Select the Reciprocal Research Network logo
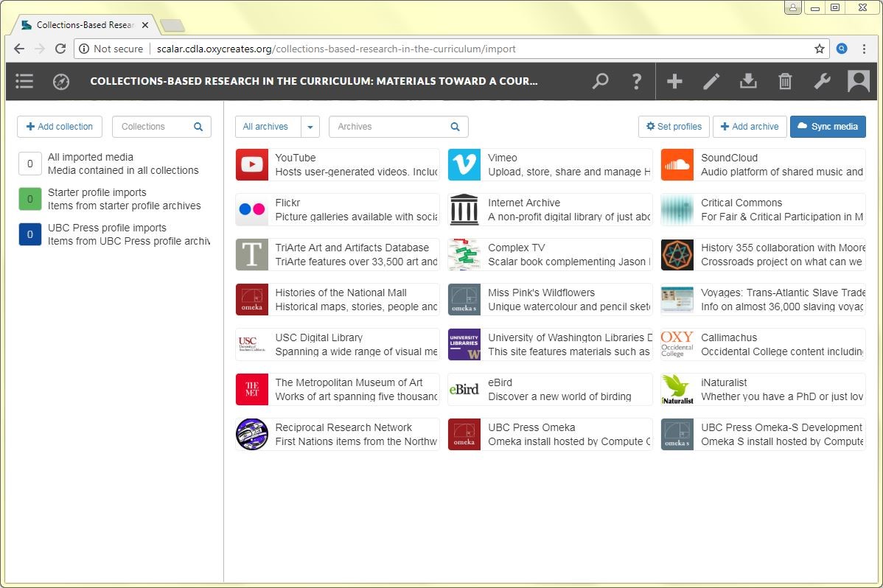The height and width of the screenshot is (588, 883). click(252, 434)
